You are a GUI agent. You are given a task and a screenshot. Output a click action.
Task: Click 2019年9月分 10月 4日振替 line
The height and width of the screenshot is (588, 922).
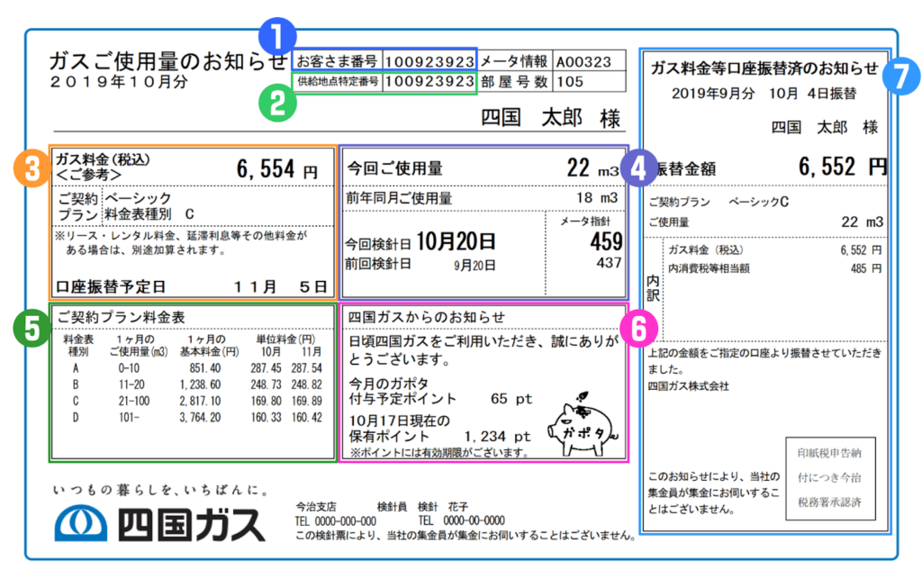point(764,94)
